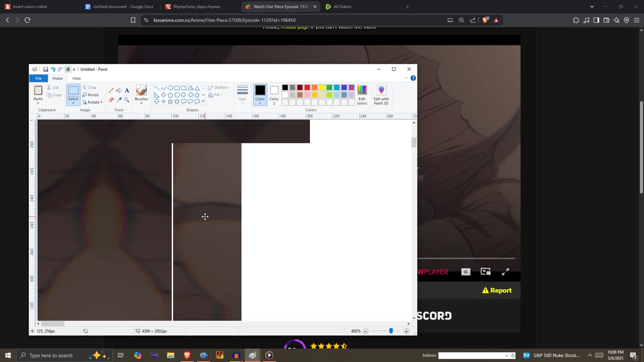The height and width of the screenshot is (362, 644).
Task: Switch to the Untitled document Google Docs tab
Action: 121,7
